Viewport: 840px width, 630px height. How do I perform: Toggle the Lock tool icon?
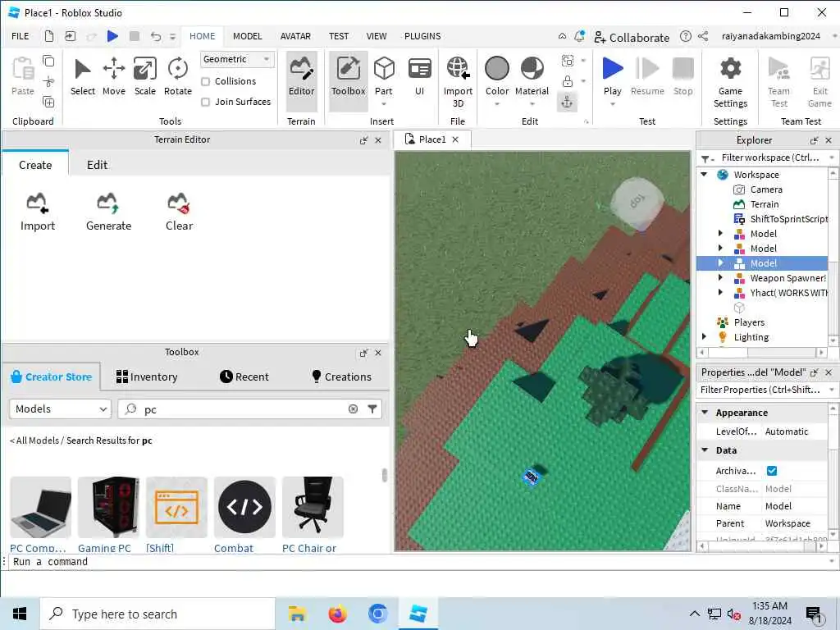pos(568,81)
